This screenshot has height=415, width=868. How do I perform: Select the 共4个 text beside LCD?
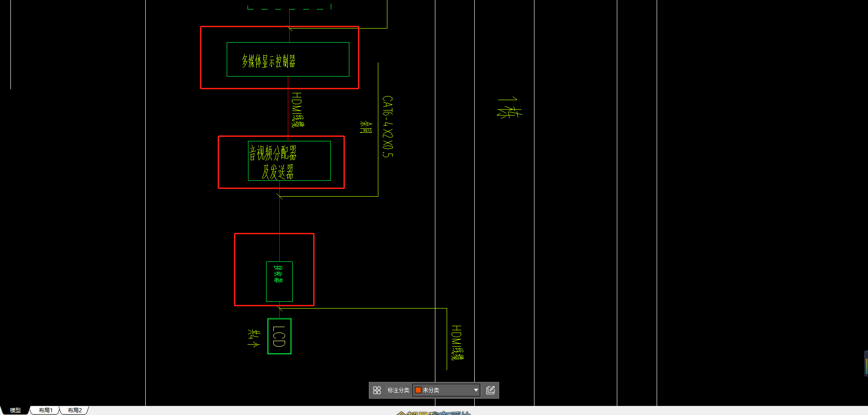pos(254,338)
